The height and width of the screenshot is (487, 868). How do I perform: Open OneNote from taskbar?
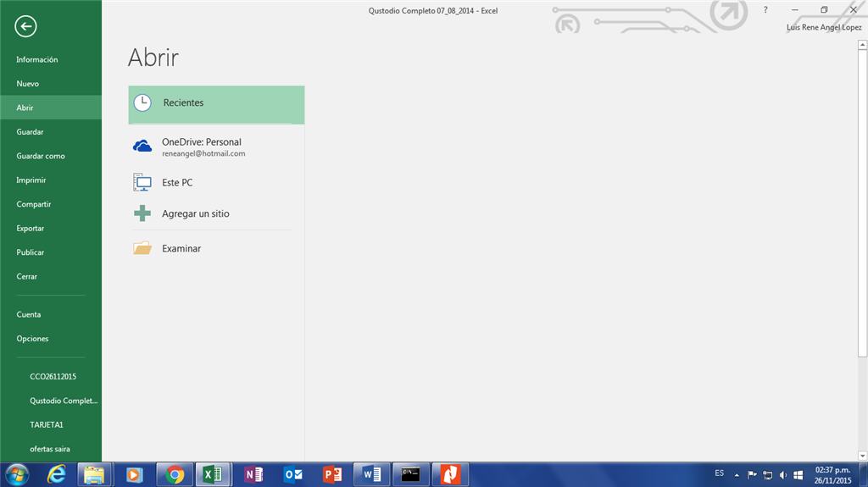click(253, 474)
